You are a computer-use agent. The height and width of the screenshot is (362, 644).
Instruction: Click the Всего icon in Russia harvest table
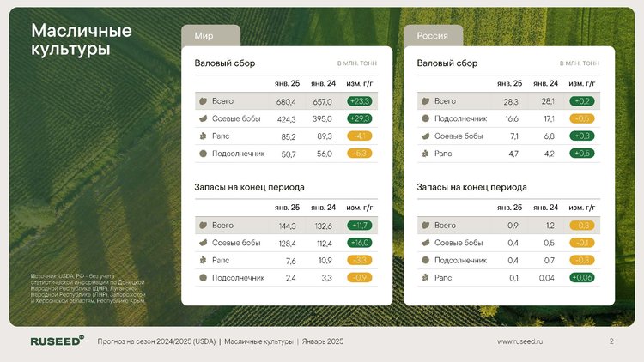point(426,101)
